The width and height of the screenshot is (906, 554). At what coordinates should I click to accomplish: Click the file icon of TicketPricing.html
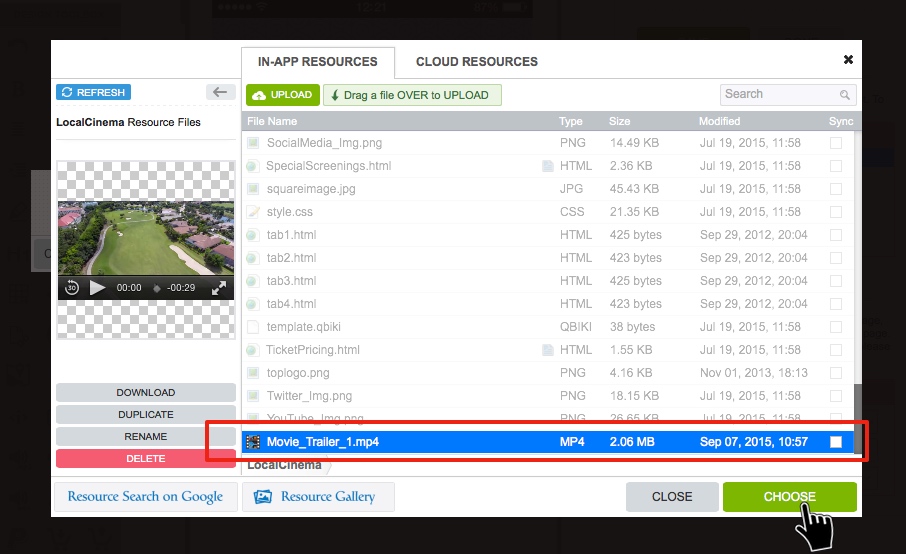click(252, 349)
